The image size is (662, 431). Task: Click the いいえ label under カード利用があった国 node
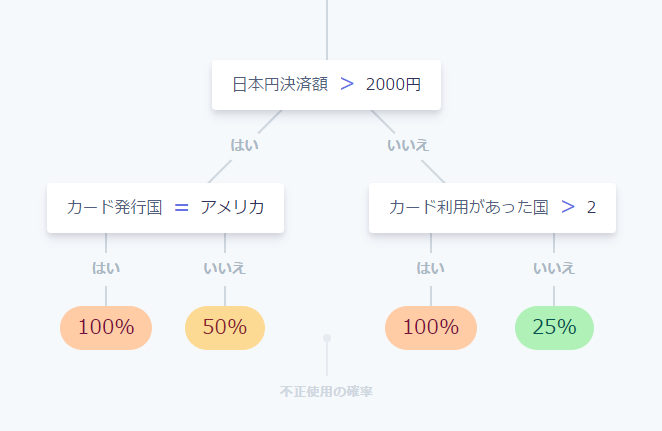point(553,268)
